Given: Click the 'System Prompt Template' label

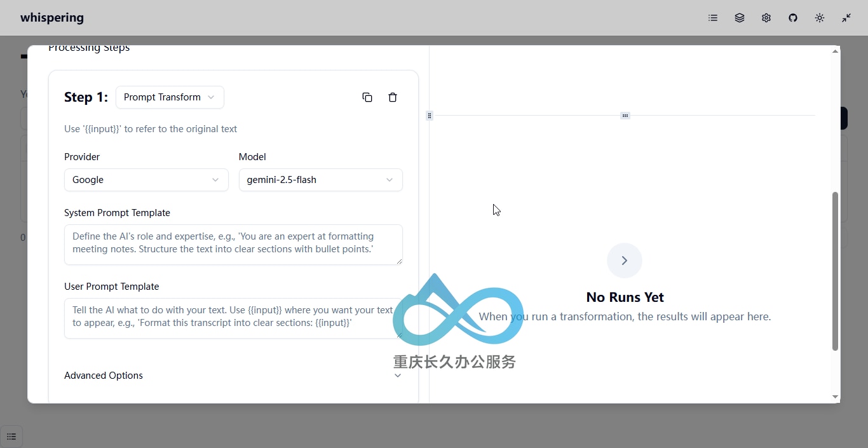Looking at the screenshot, I should click(x=117, y=213).
